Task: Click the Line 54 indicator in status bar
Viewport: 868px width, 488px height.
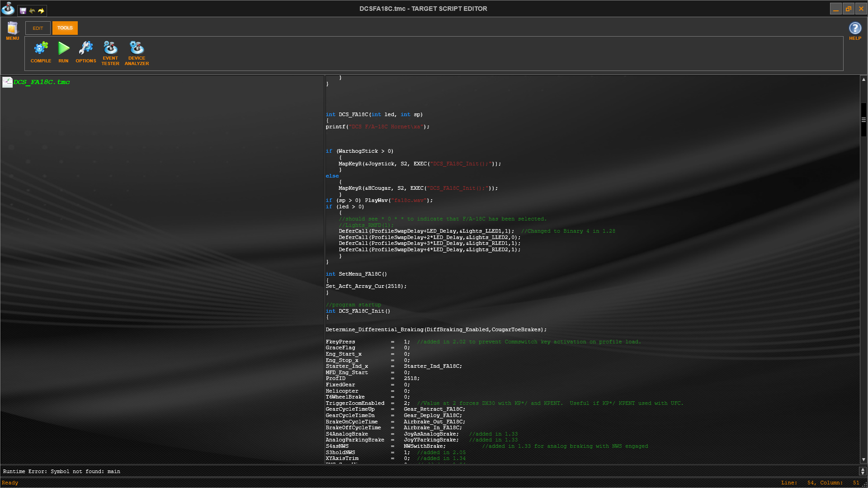Action: pyautogui.click(x=798, y=483)
